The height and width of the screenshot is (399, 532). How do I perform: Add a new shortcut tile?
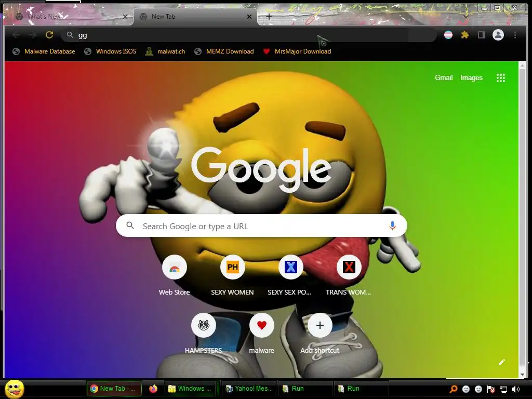[x=320, y=325]
